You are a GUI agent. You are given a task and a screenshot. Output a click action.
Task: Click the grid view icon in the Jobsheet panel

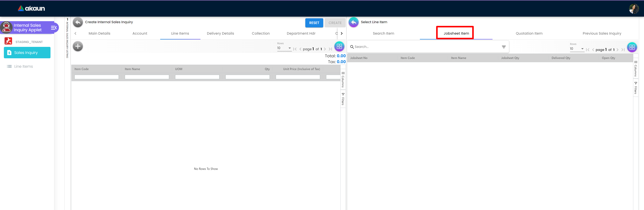pyautogui.click(x=632, y=47)
